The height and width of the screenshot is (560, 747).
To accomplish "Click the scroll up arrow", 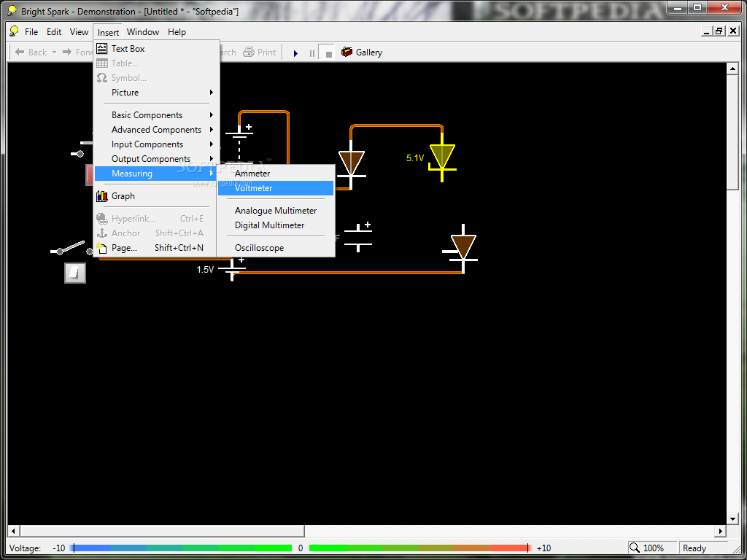I will point(732,69).
